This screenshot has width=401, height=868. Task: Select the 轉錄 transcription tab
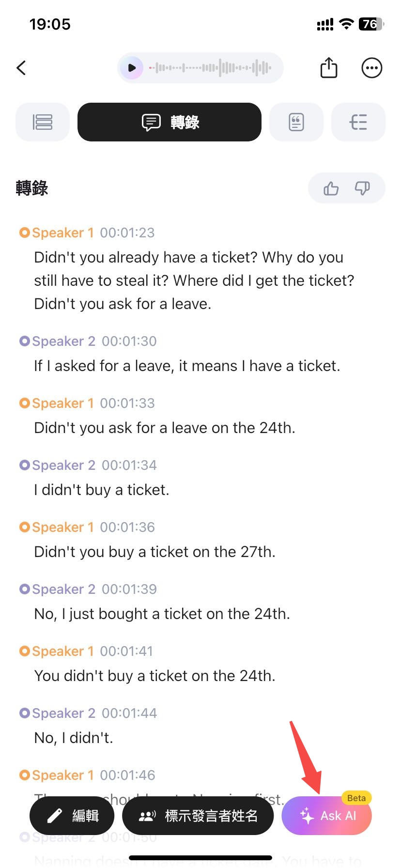click(x=170, y=122)
